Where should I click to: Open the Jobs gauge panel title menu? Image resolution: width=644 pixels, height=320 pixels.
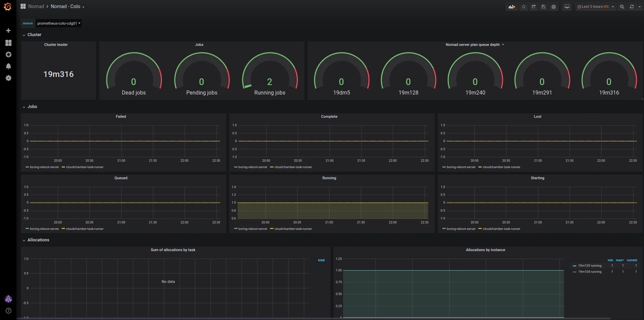(x=199, y=45)
